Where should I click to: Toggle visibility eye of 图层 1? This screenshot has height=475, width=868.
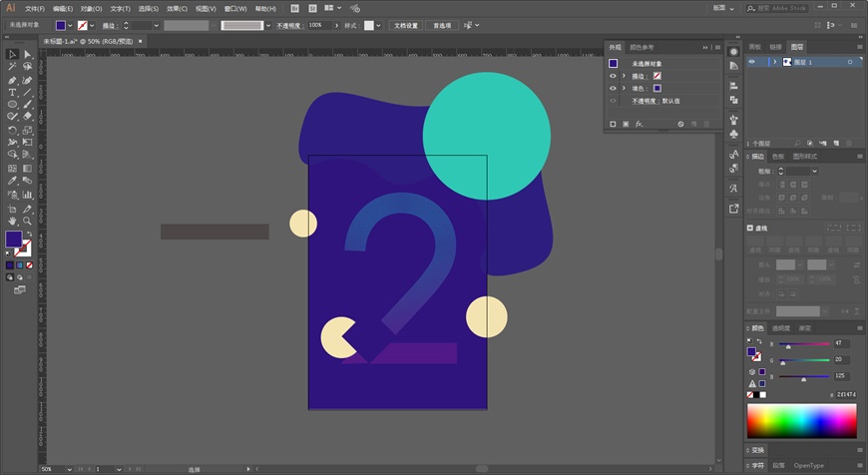tap(752, 62)
